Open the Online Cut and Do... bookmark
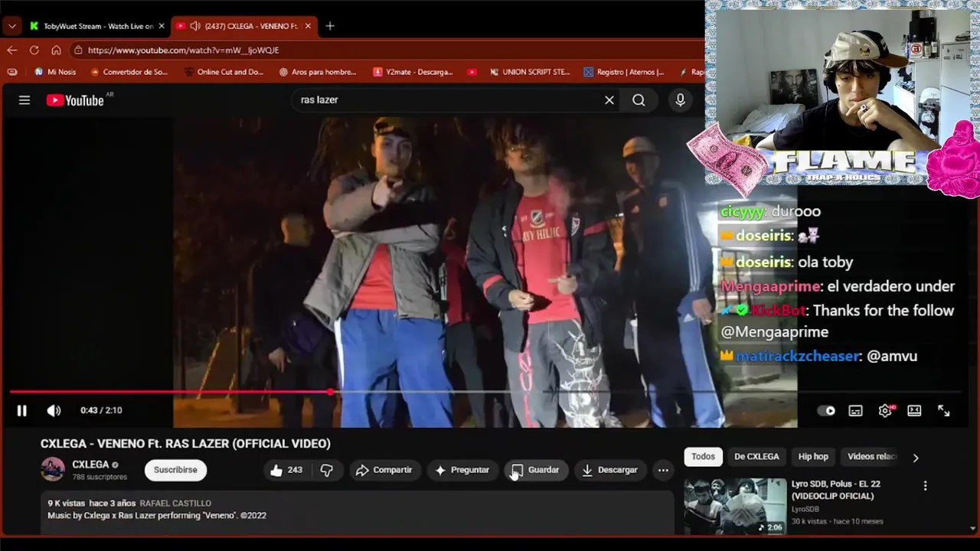Viewport: 980px width, 551px height. pyautogui.click(x=224, y=72)
